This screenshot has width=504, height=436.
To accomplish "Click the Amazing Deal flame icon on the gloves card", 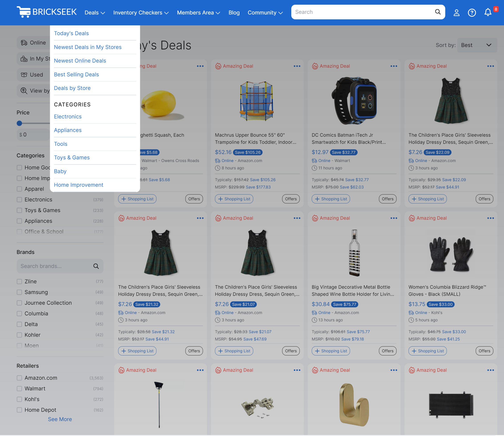I will pos(412,218).
